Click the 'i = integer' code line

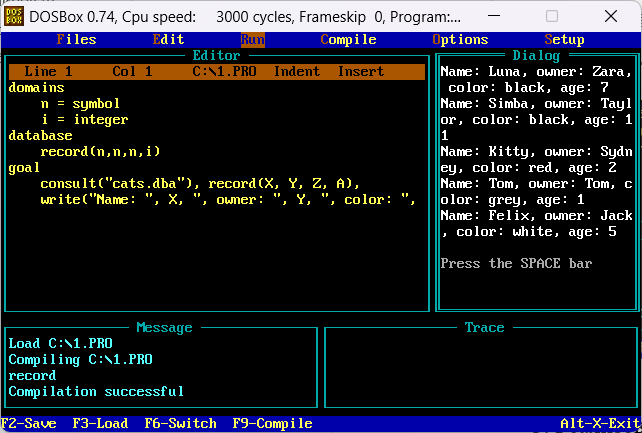pyautogui.click(x=84, y=120)
